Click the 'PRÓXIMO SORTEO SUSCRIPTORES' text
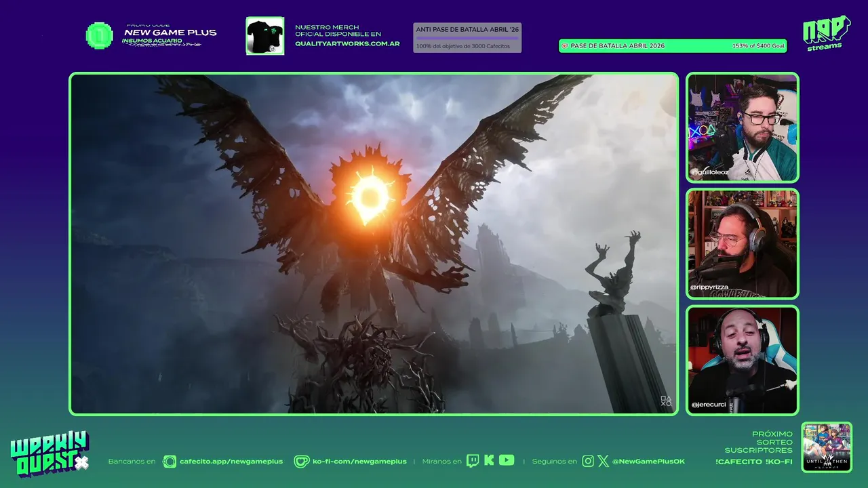This screenshot has width=868, height=488. tap(758, 442)
